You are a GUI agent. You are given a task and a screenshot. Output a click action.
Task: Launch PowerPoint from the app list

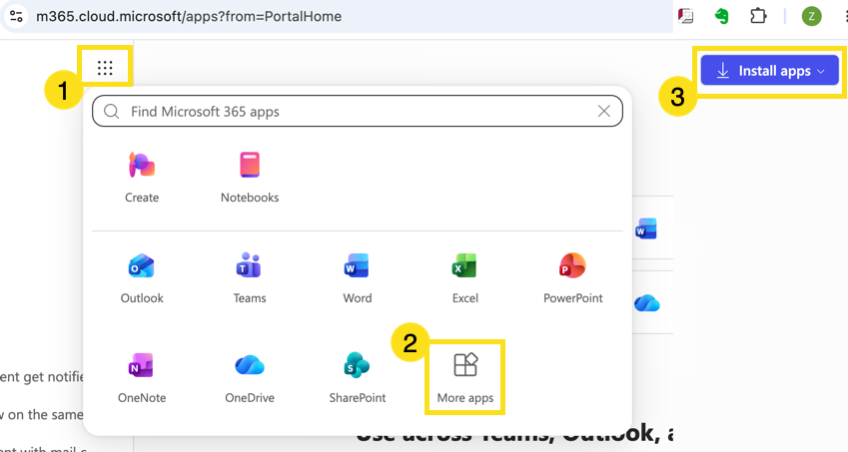pos(573,278)
